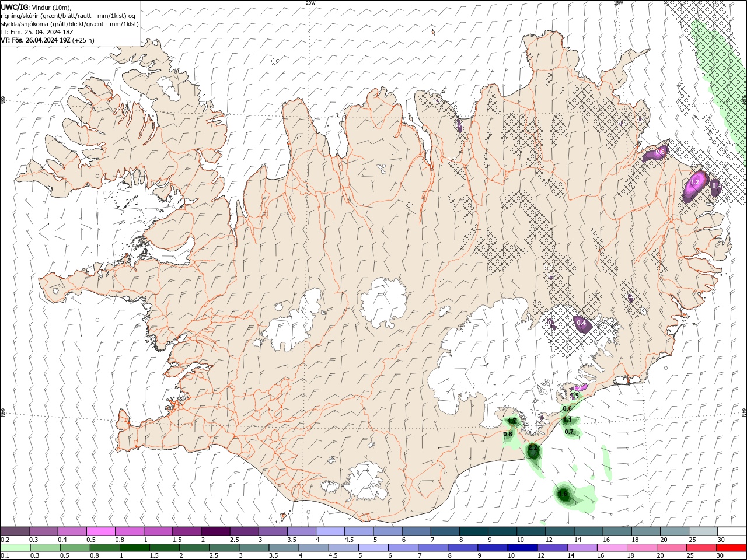
Task: Click the '0.7' rain value on the map
Action: 570,432
